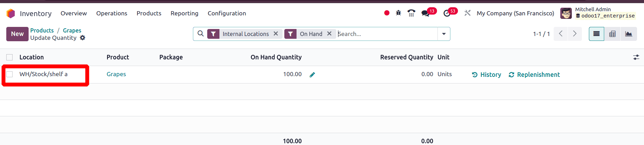
Task: Open the Replenishment link for Grapes
Action: coord(534,74)
